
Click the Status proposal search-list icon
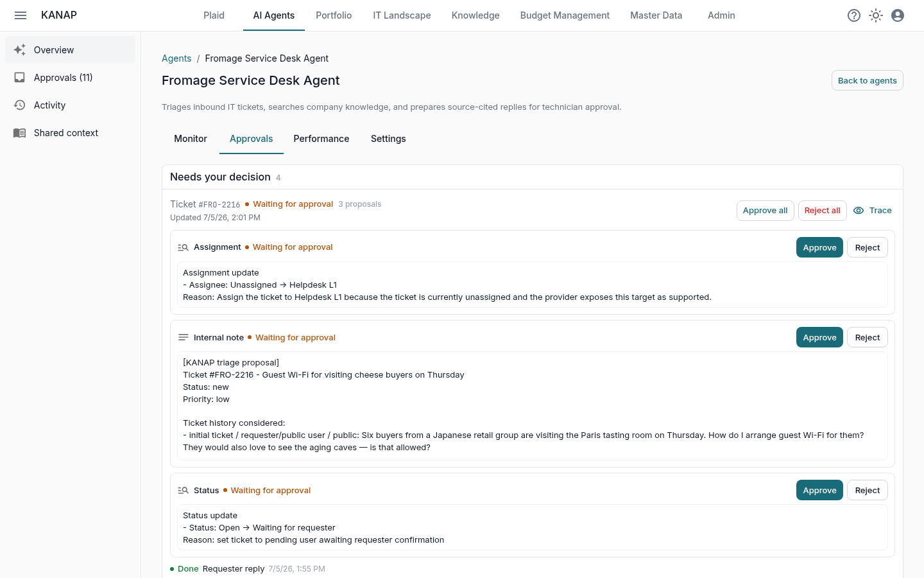(183, 490)
